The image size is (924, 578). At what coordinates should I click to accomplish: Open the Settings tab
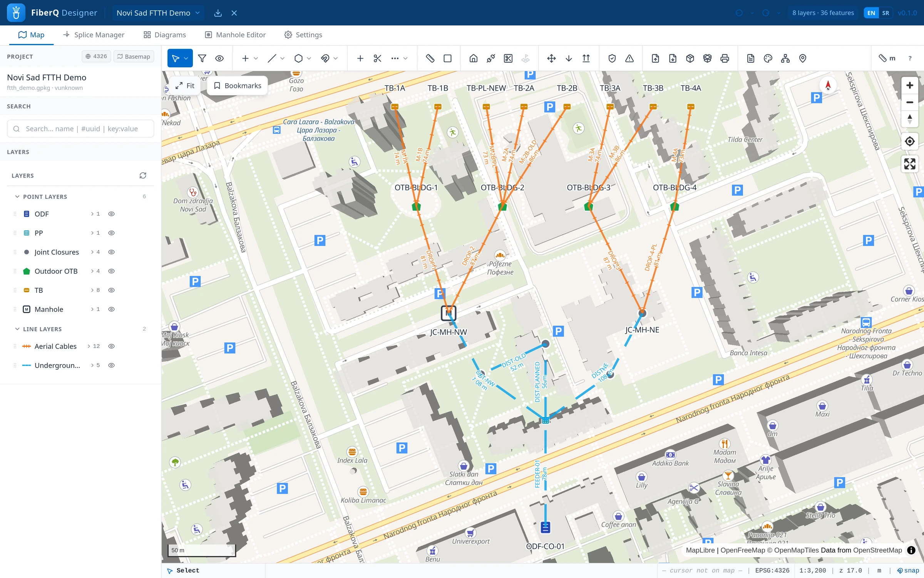[x=303, y=35]
